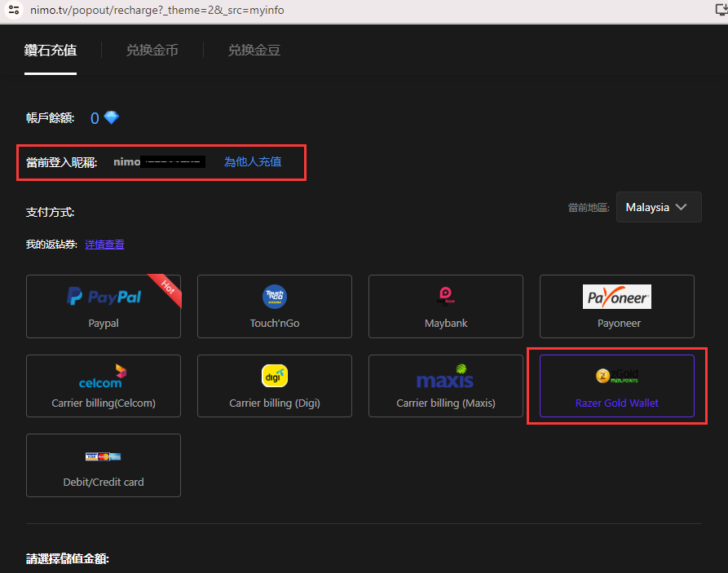Click the install app icon at address bar right
This screenshot has width=728, height=573.
click(x=721, y=9)
